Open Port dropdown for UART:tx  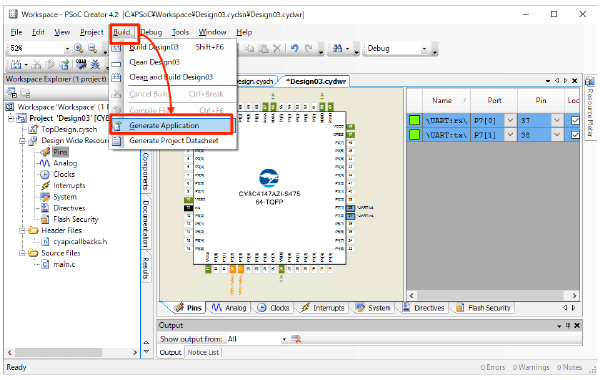(x=510, y=135)
